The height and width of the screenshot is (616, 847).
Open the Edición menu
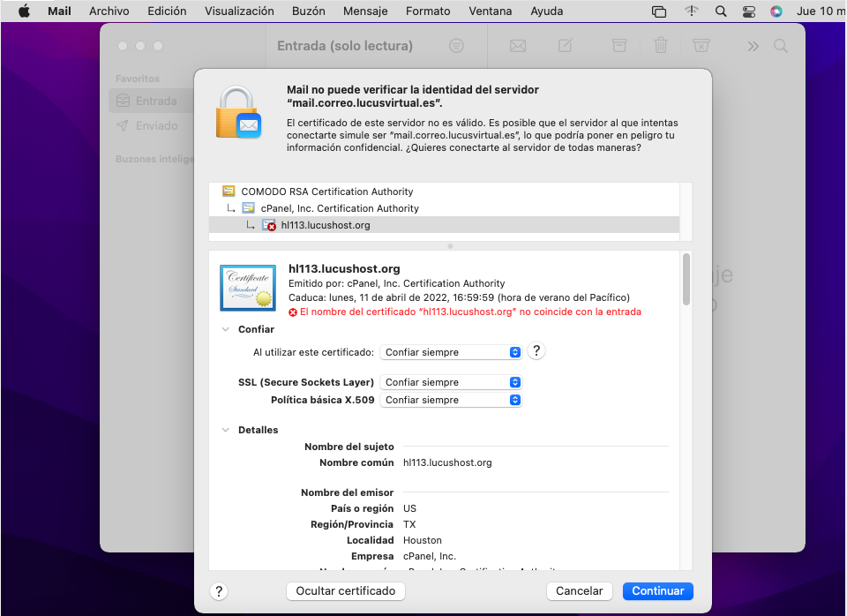(x=167, y=11)
